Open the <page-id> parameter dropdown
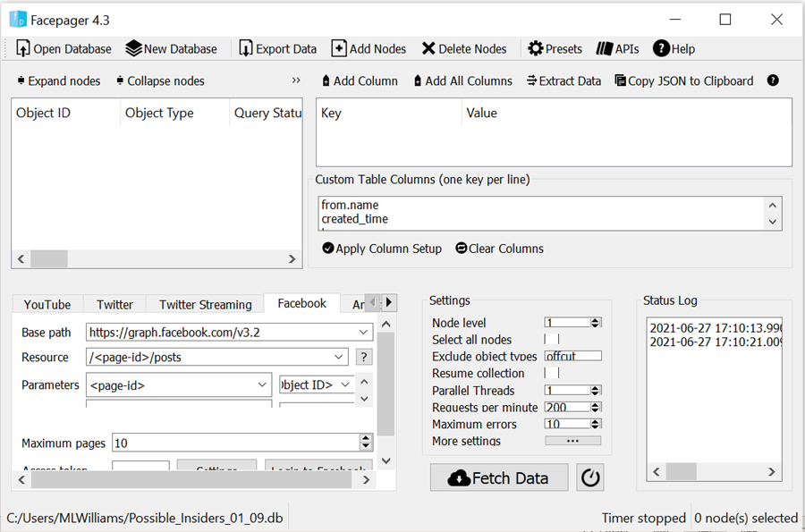Screen dimensions: 805x532 coord(262,384)
